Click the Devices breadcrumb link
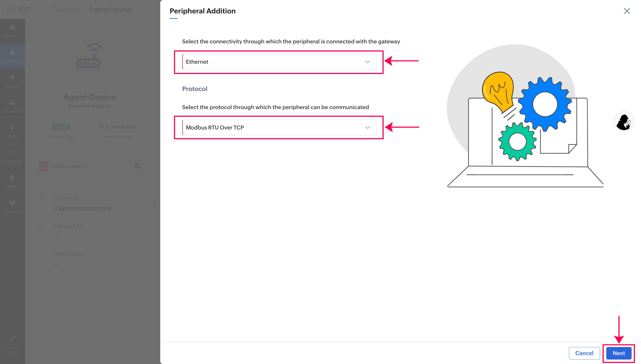The width and height of the screenshot is (641, 364). click(66, 9)
